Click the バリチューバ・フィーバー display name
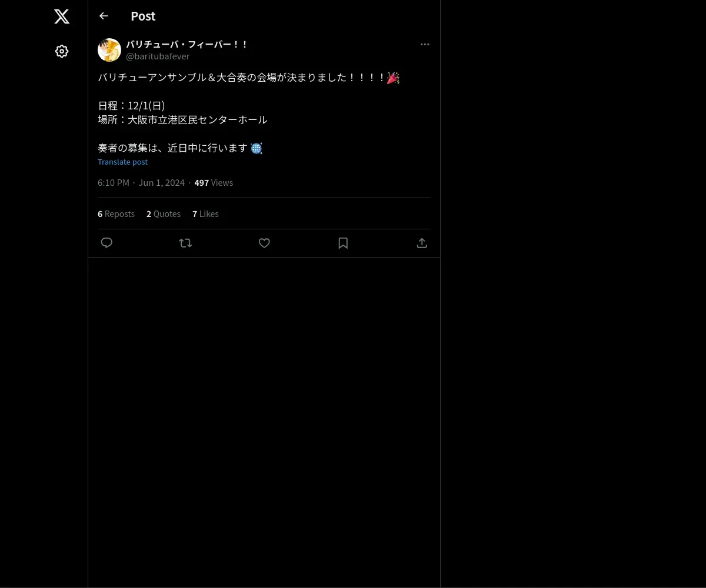 [187, 44]
